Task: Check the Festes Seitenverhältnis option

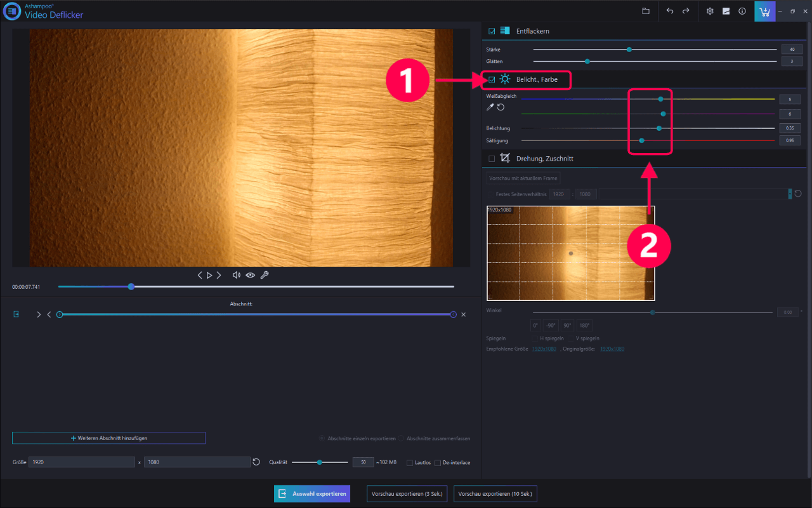Action: (x=491, y=194)
